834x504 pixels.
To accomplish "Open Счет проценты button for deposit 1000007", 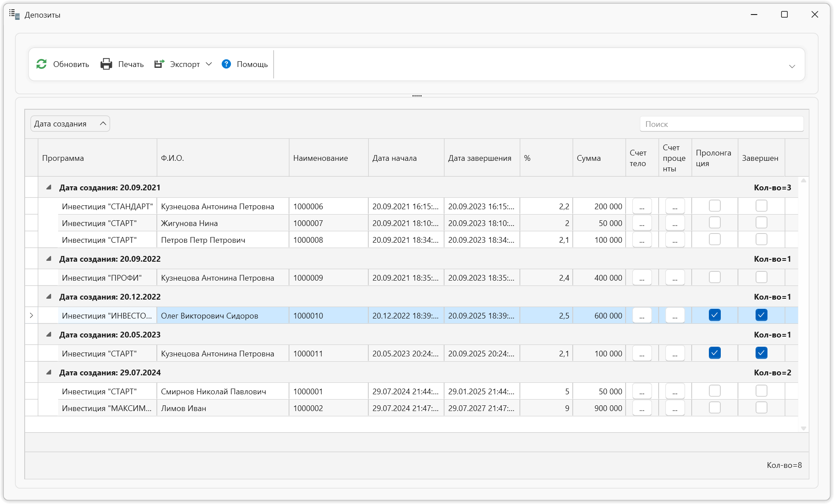I will 675,223.
